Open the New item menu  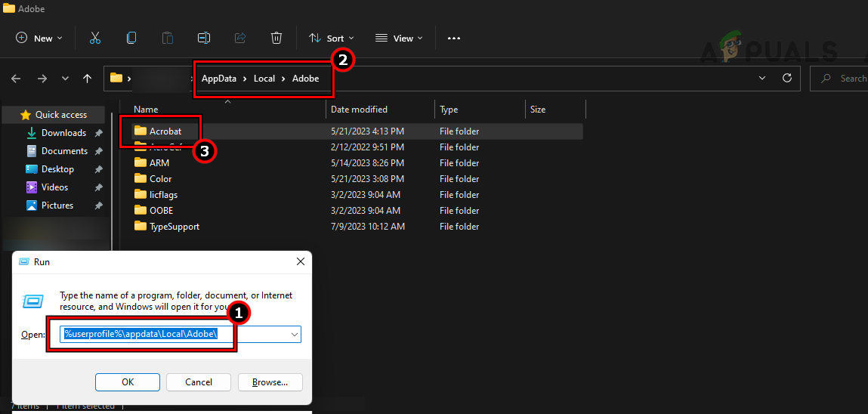click(x=39, y=39)
